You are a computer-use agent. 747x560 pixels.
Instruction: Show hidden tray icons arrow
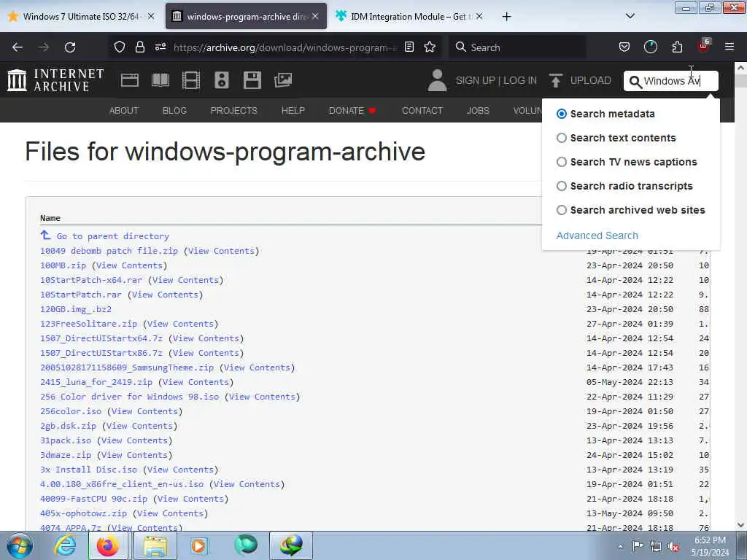tap(620, 546)
